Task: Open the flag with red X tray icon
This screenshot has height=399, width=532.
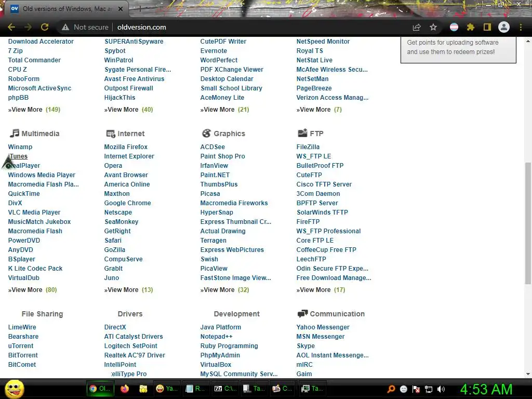Action: [416, 389]
